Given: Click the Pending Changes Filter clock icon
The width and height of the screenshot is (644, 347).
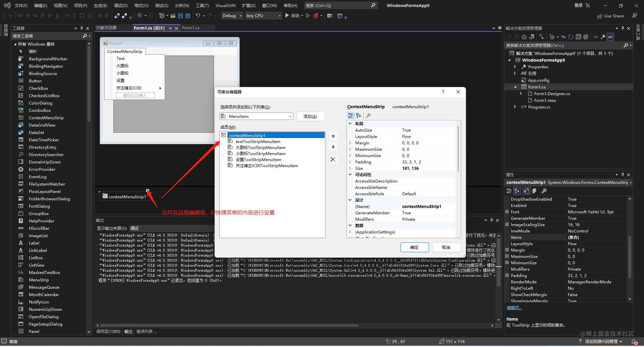Looking at the screenshot, I should tap(552, 37).
